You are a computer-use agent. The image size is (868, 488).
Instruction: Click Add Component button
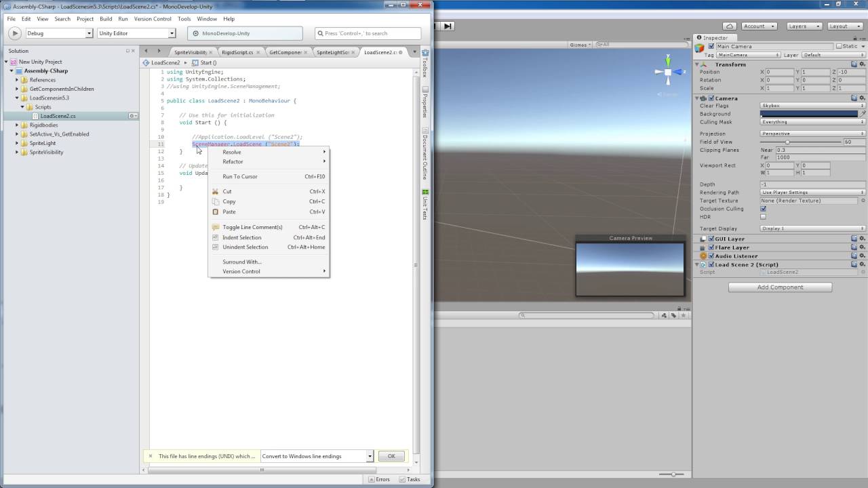pos(780,287)
